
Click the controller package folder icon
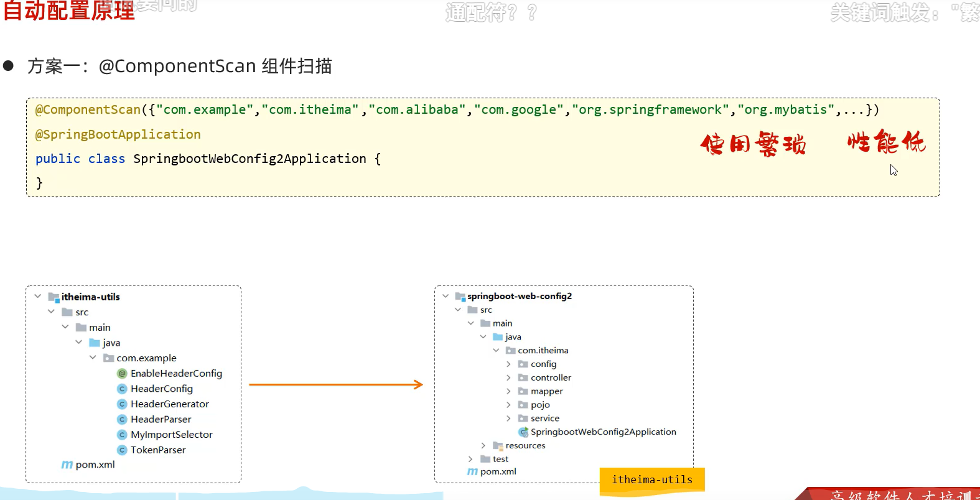(x=523, y=377)
